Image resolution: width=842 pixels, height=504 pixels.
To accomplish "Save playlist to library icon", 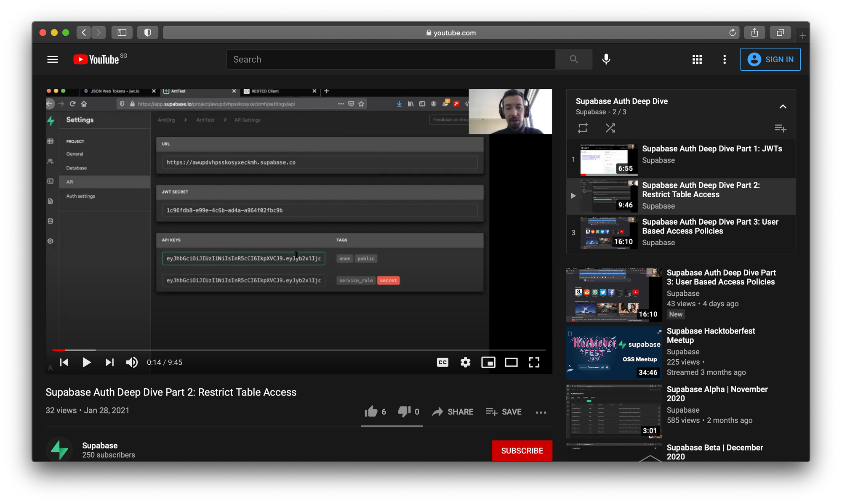I will [x=780, y=128].
